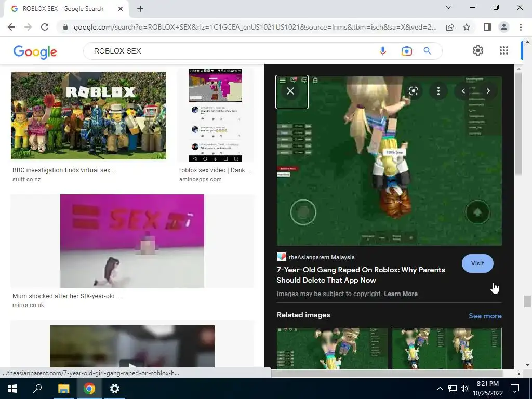Reload the current Google page

point(45,27)
